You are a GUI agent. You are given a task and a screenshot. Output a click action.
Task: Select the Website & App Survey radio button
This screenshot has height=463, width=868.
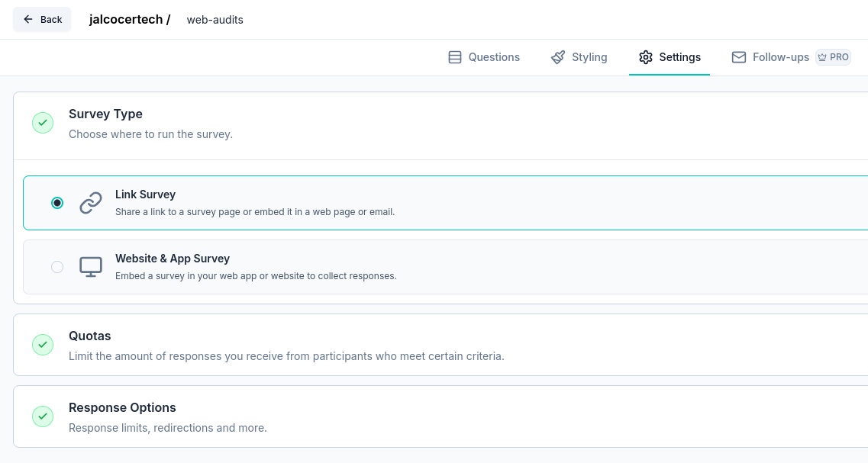57,266
